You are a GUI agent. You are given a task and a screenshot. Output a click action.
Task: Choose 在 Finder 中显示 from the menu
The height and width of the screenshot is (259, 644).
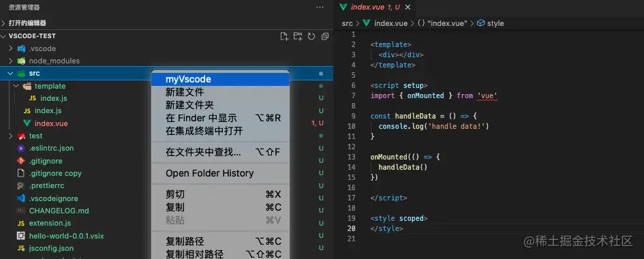221,118
